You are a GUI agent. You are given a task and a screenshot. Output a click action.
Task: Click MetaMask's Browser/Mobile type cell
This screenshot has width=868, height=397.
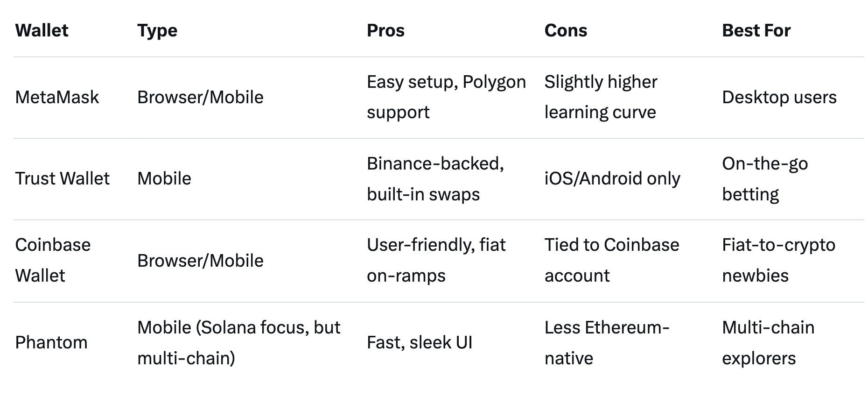(200, 97)
